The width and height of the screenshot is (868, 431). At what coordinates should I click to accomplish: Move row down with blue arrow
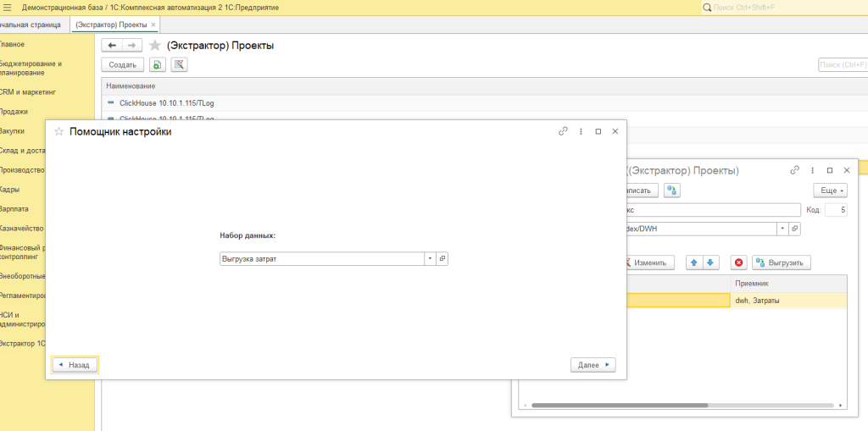coord(710,262)
